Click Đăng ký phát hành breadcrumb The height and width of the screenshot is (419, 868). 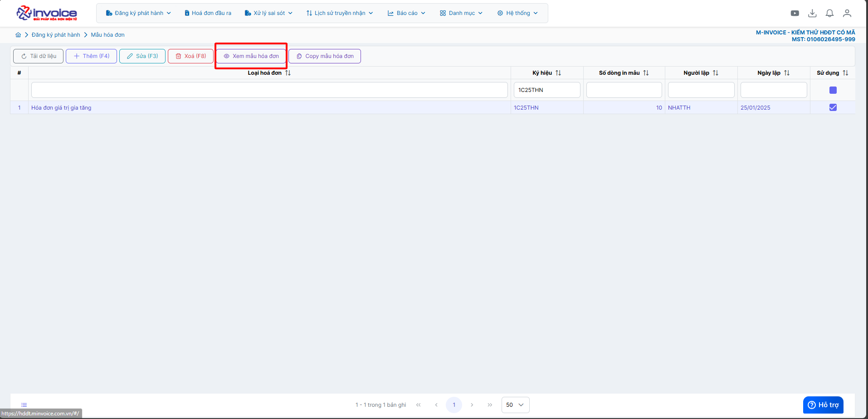tap(56, 35)
